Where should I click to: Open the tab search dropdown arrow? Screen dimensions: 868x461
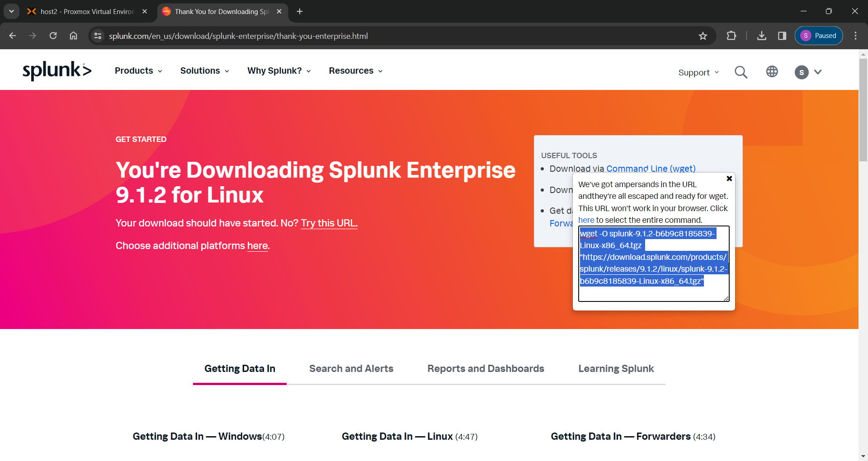[11, 11]
